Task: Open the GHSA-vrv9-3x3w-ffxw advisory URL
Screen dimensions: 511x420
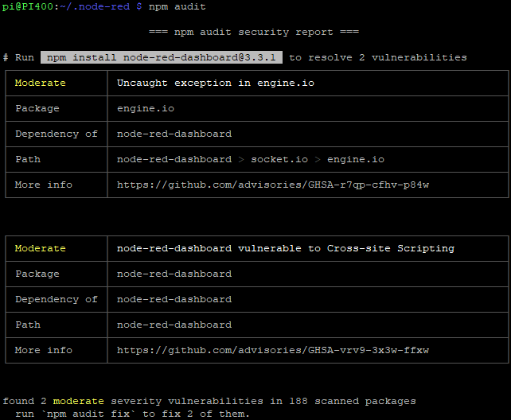Action: pos(273,350)
